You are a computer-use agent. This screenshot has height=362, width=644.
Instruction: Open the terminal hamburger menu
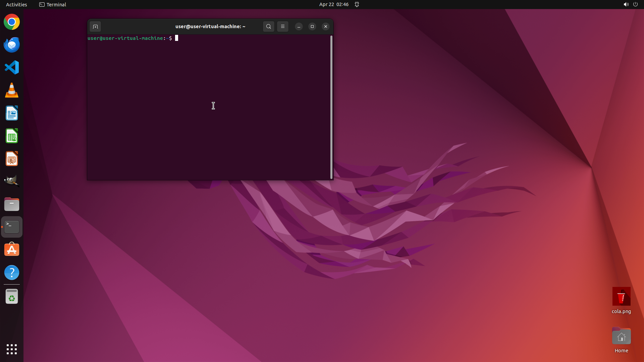[x=283, y=26]
